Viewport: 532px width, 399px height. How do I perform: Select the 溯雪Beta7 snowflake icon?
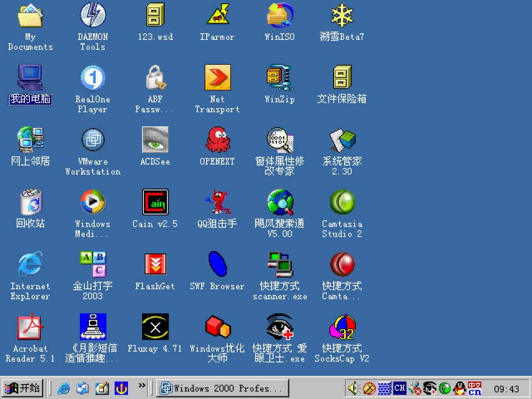pos(342,16)
